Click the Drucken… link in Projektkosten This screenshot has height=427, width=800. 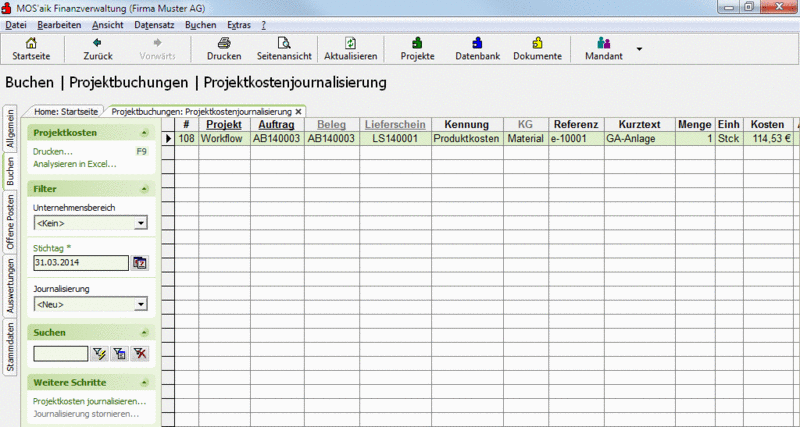click(53, 152)
